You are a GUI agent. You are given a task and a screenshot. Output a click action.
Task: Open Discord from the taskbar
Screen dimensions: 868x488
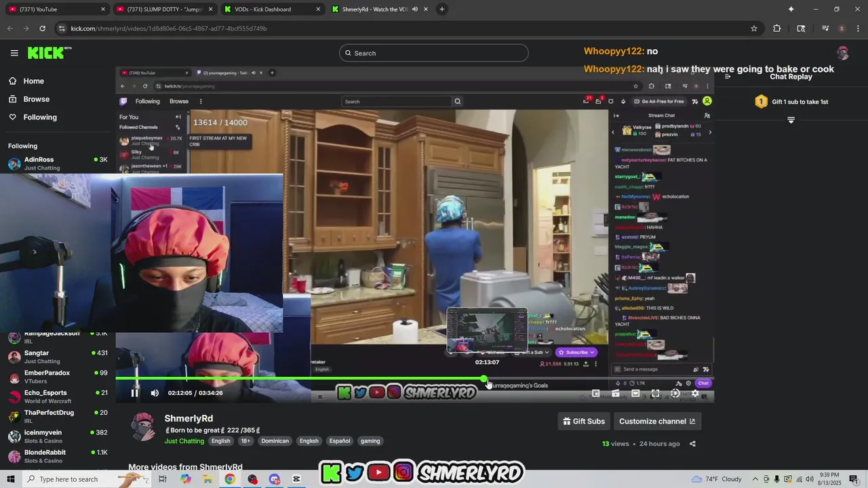coord(274,479)
